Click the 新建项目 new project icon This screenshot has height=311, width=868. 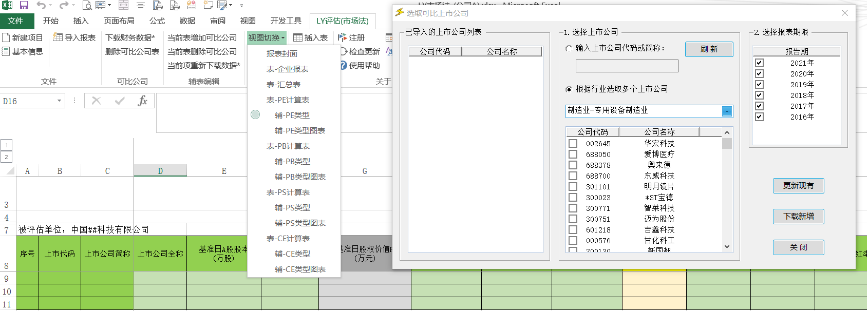point(6,37)
